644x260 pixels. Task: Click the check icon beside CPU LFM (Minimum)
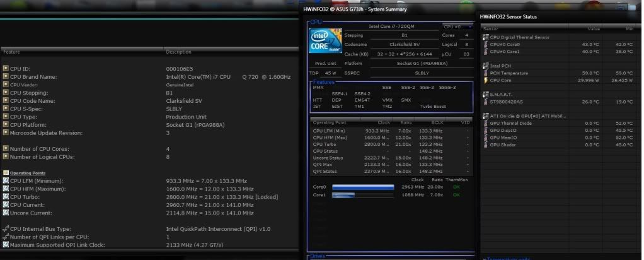[6, 180]
